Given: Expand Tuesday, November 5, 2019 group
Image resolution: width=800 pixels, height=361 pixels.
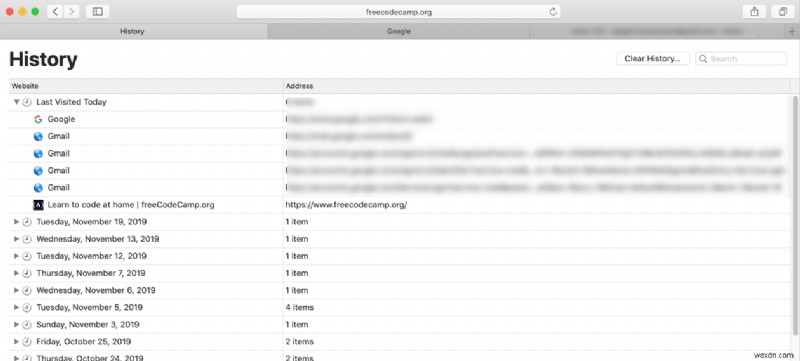Looking at the screenshot, I should [x=16, y=307].
